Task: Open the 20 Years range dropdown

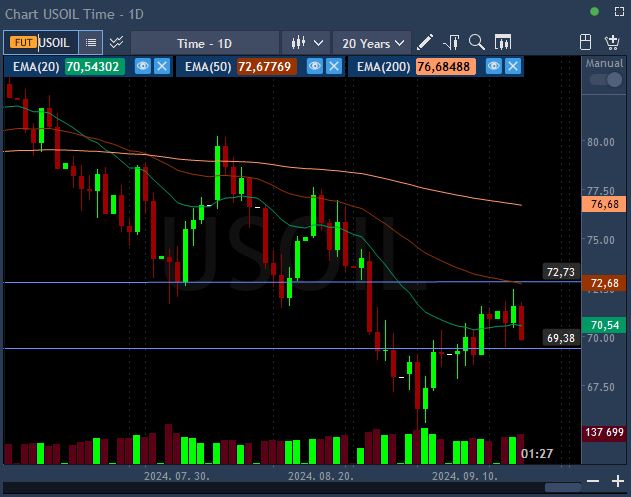Action: (373, 43)
